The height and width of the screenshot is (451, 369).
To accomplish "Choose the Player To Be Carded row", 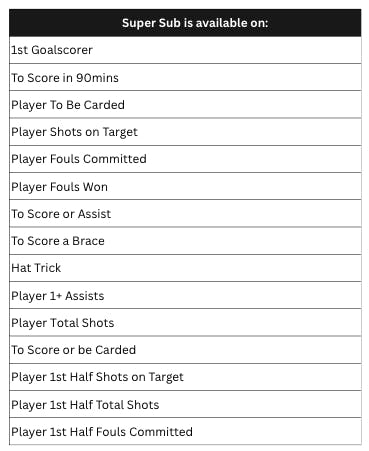I will [185, 104].
